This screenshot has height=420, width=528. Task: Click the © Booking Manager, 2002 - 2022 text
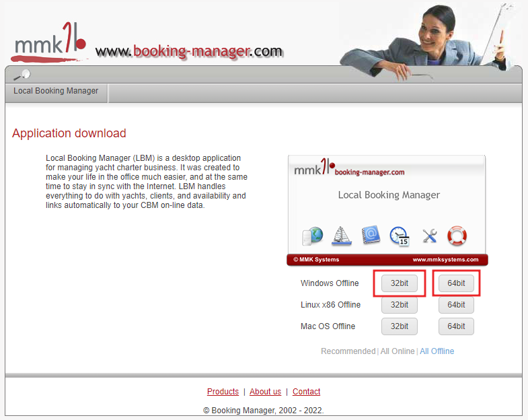point(263,411)
